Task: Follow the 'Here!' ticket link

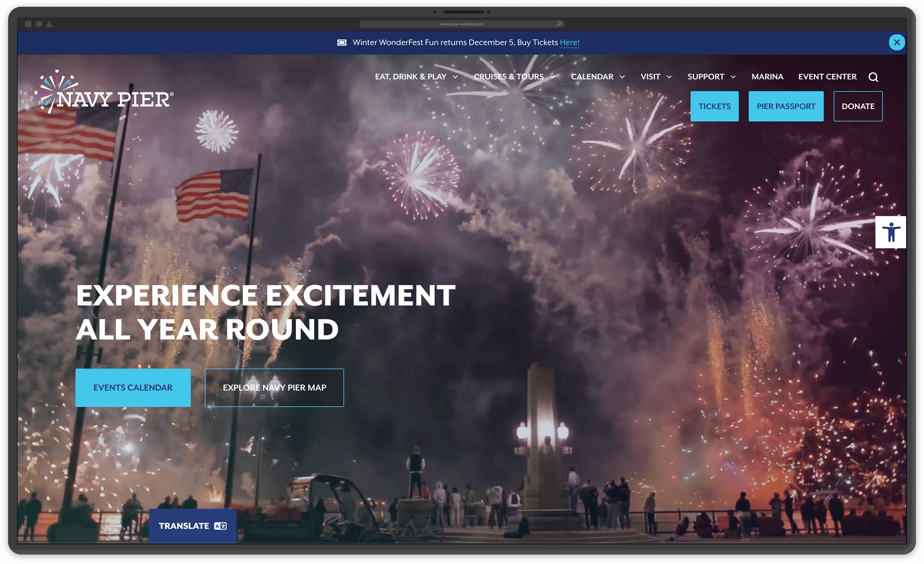Action: 569,42
